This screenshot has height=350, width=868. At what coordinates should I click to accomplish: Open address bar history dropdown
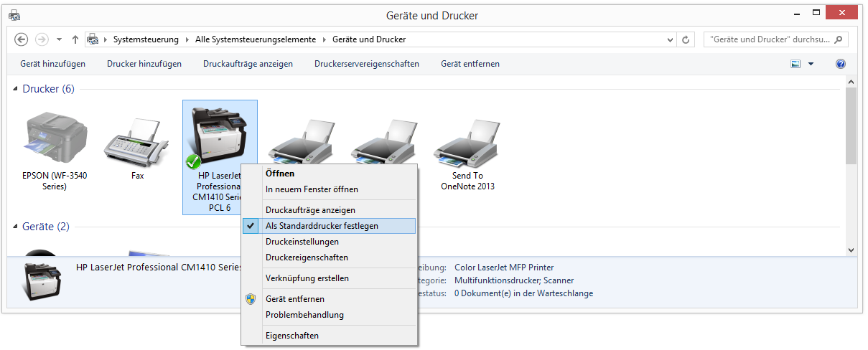pos(671,39)
